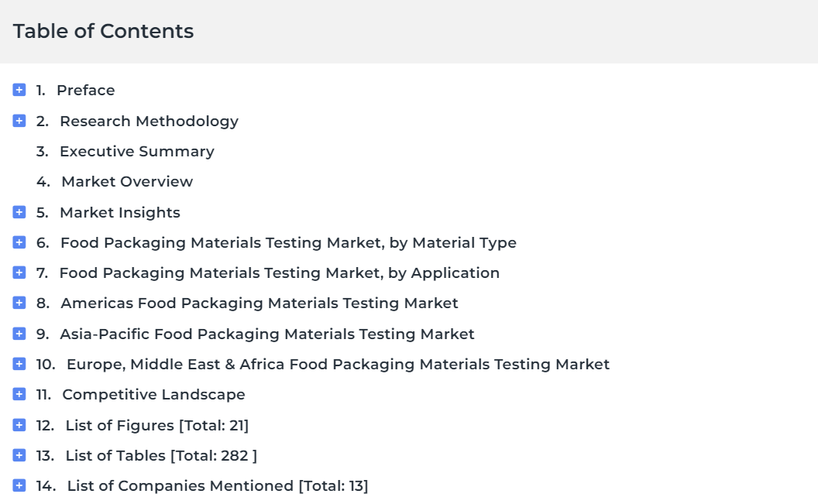
Task: Select the Executive Summary entry
Action: pos(137,151)
